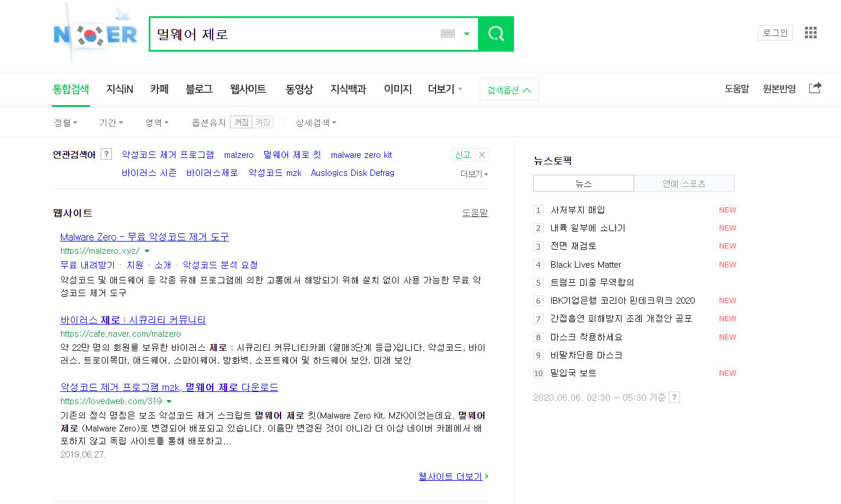Viewport: 841px width, 504px height.
Task: Click related search 멀웨어 제로 킷
Action: (292, 154)
